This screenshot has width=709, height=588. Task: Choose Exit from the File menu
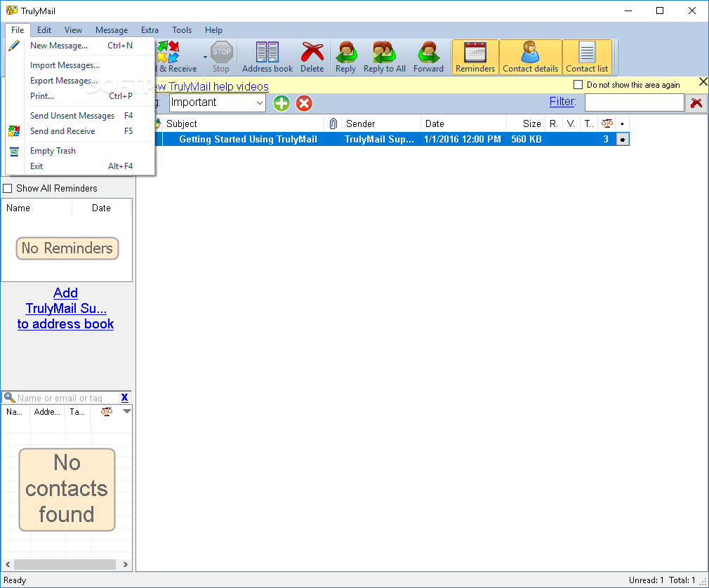[81, 166]
